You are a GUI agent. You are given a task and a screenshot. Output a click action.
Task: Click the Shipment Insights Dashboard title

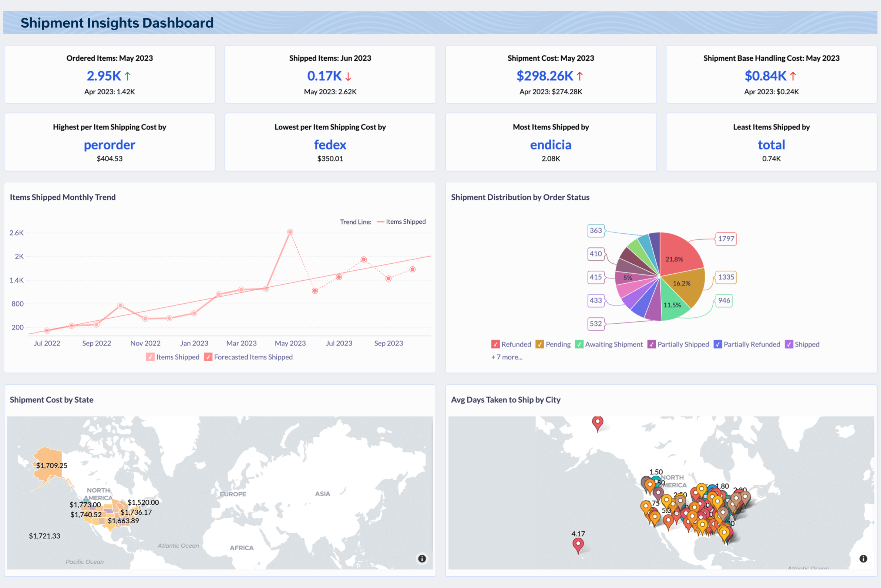117,23
